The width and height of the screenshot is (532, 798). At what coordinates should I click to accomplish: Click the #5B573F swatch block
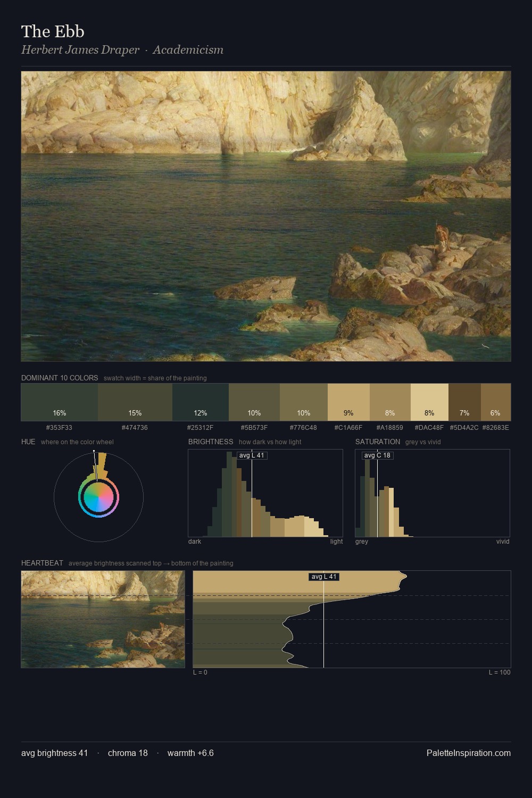(254, 402)
